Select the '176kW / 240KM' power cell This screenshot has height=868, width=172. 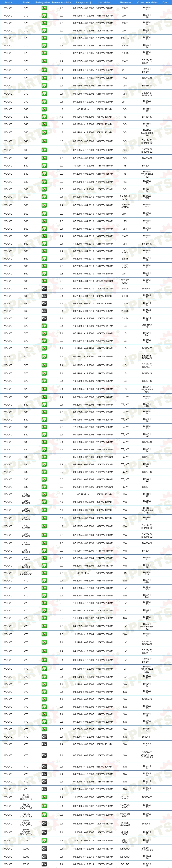pos(104,38)
